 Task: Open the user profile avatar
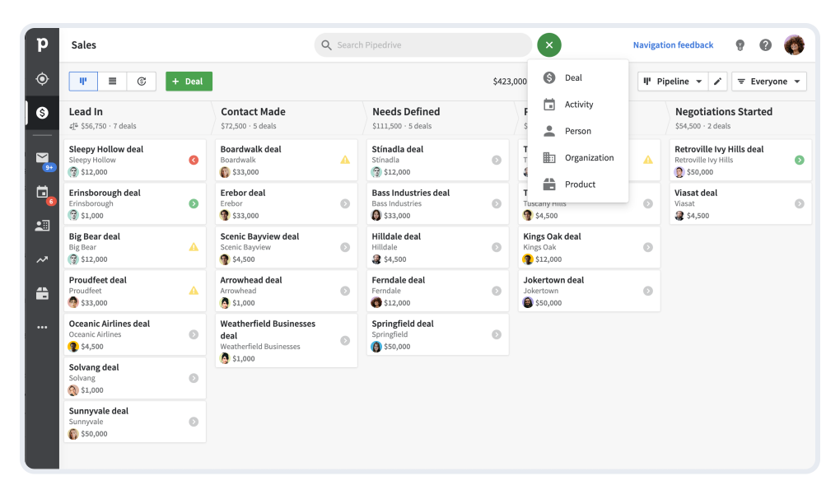pos(794,45)
